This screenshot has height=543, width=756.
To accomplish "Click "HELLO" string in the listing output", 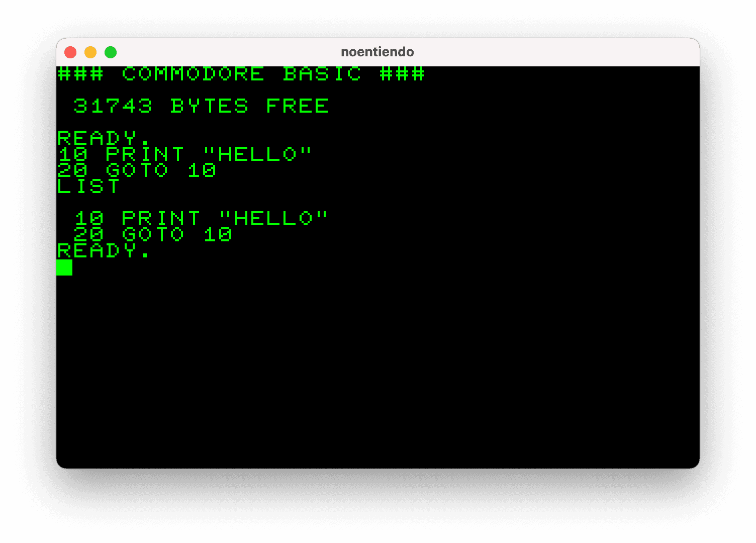I will click(x=273, y=219).
